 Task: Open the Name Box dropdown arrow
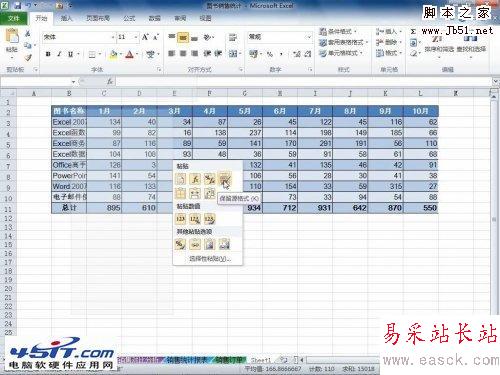[x=73, y=82]
